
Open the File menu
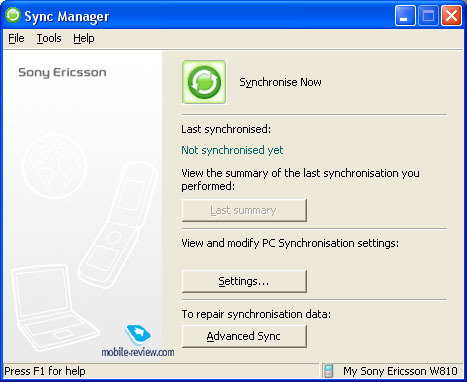tap(16, 38)
